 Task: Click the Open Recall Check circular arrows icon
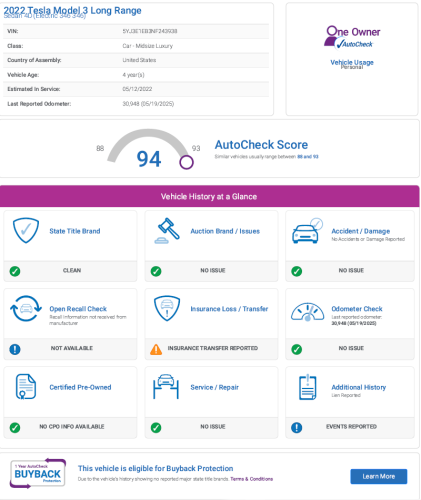coord(26,308)
